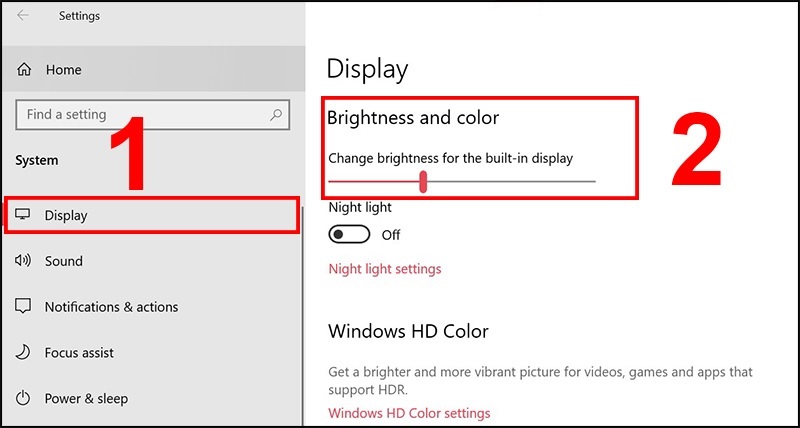Click the Home house icon
800x428 pixels.
[x=24, y=69]
